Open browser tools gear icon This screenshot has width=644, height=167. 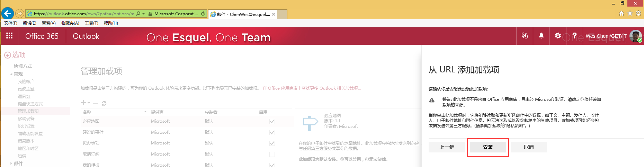(x=638, y=14)
